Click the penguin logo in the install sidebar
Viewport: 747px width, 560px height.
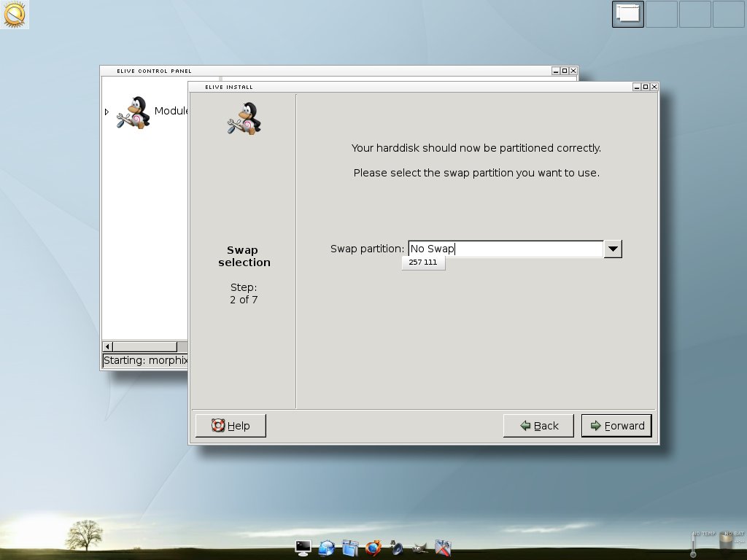(x=244, y=118)
